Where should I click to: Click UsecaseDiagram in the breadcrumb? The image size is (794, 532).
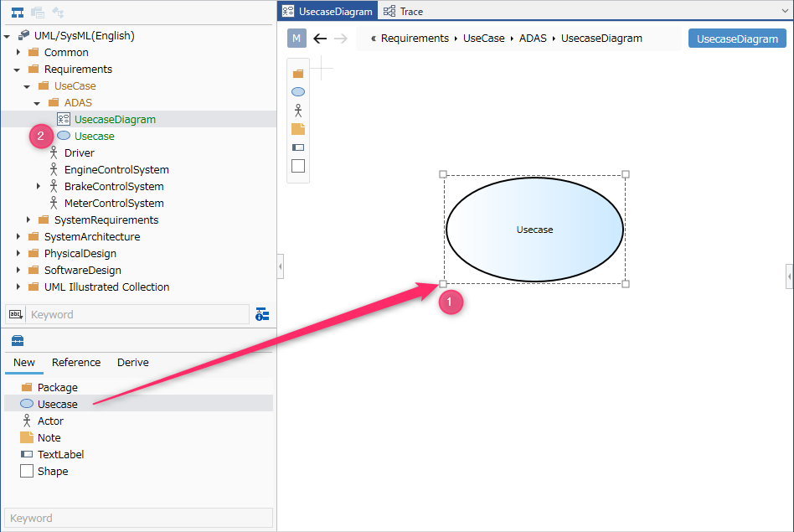(601, 39)
